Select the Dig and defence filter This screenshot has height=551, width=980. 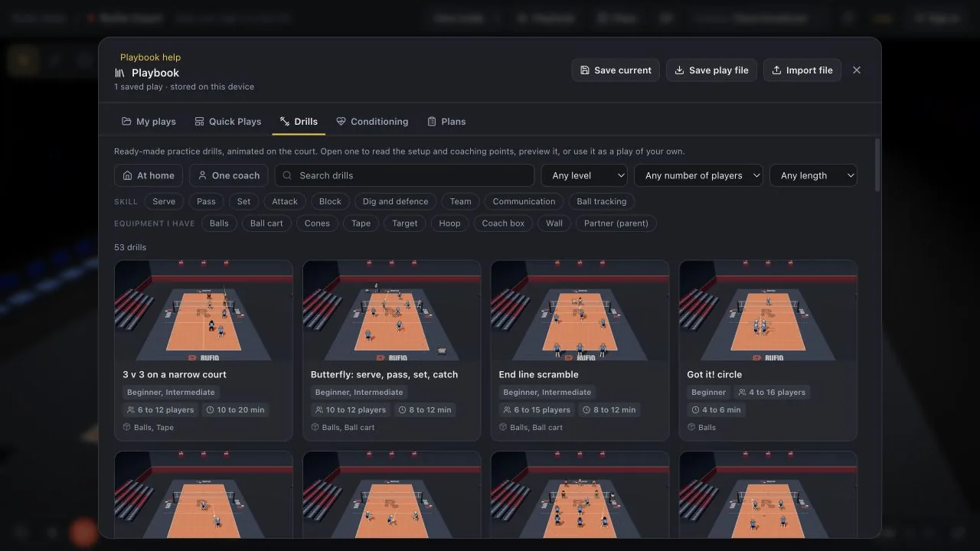395,201
